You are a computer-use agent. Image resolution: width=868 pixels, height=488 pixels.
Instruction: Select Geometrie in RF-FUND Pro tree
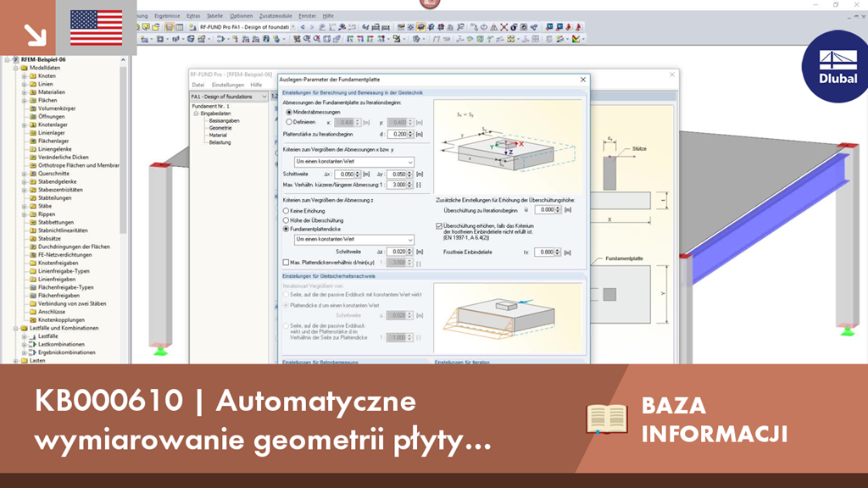220,128
